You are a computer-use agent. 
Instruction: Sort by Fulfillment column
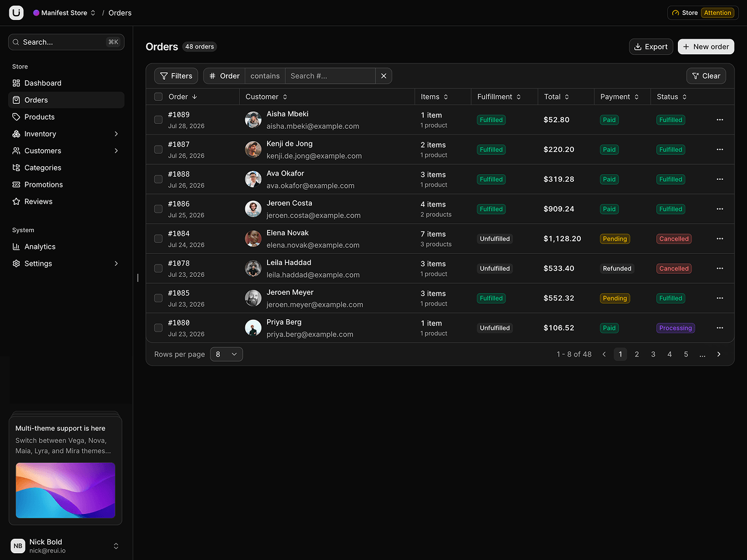[499, 97]
